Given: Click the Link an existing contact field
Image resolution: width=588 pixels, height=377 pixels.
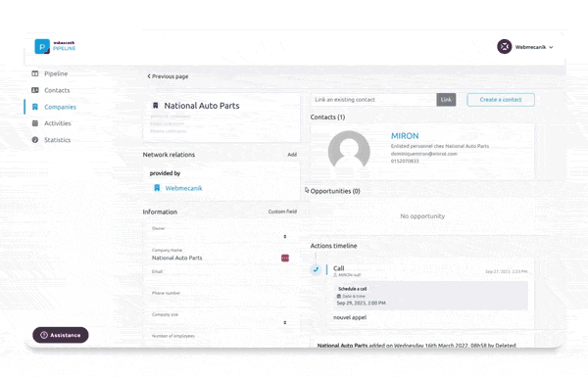Looking at the screenshot, I should point(373,100).
